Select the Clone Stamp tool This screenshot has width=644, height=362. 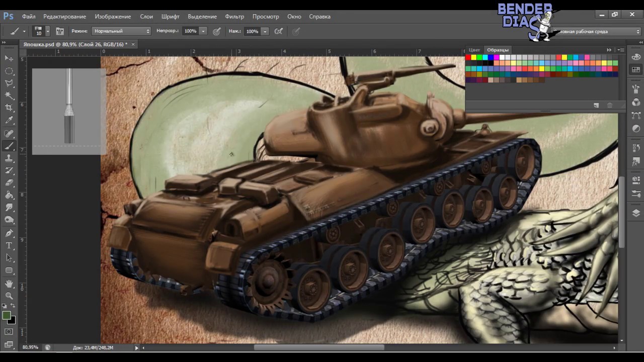9,158
